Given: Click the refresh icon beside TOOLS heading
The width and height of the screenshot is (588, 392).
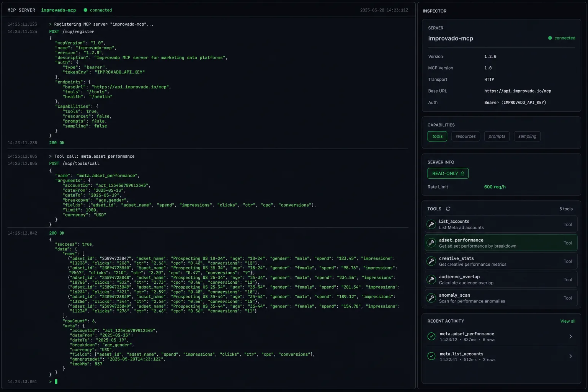Looking at the screenshot, I should point(448,209).
